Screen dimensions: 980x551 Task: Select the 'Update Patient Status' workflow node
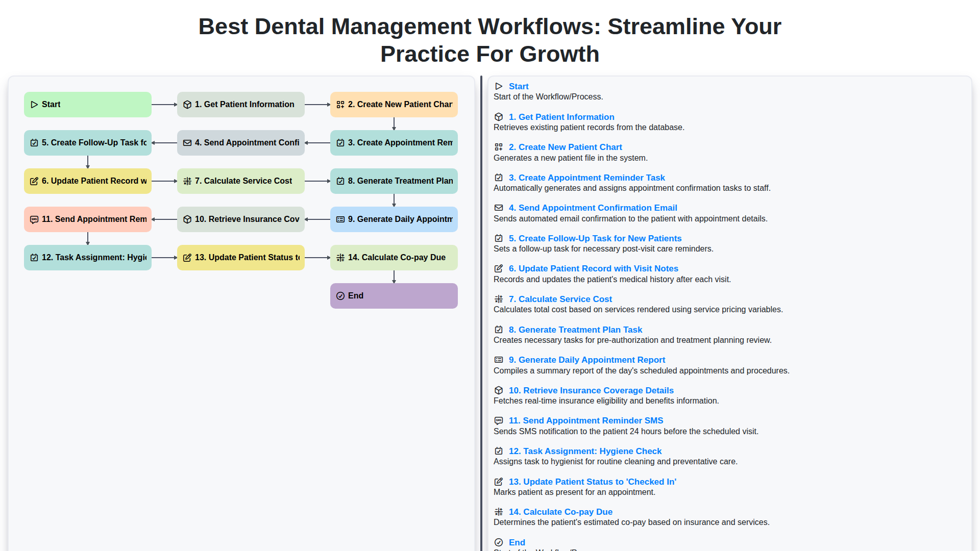(x=240, y=257)
